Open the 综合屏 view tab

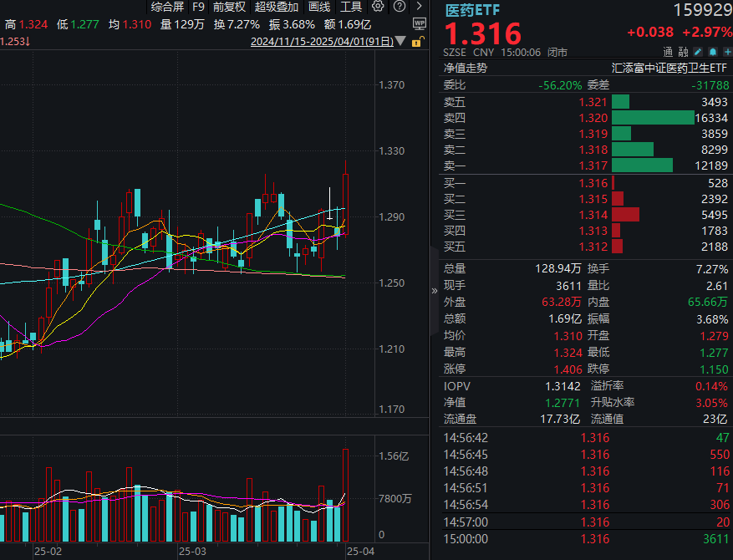(x=167, y=7)
